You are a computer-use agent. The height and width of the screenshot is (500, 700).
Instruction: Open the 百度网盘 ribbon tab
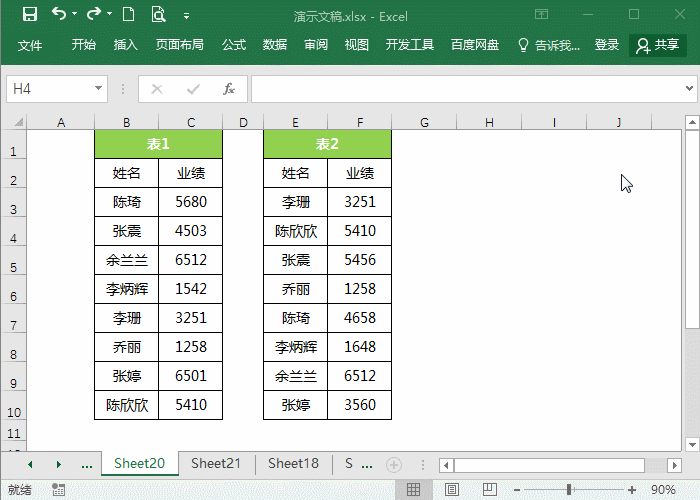(x=475, y=45)
